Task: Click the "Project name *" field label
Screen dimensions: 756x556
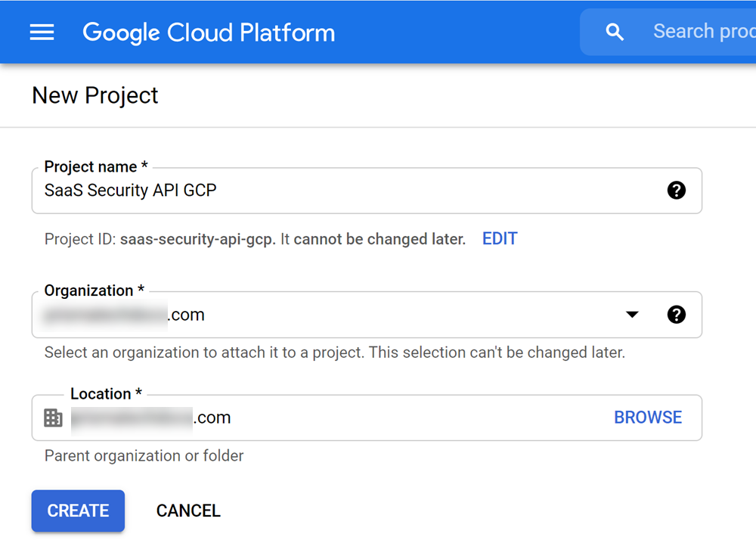Action: 96,167
